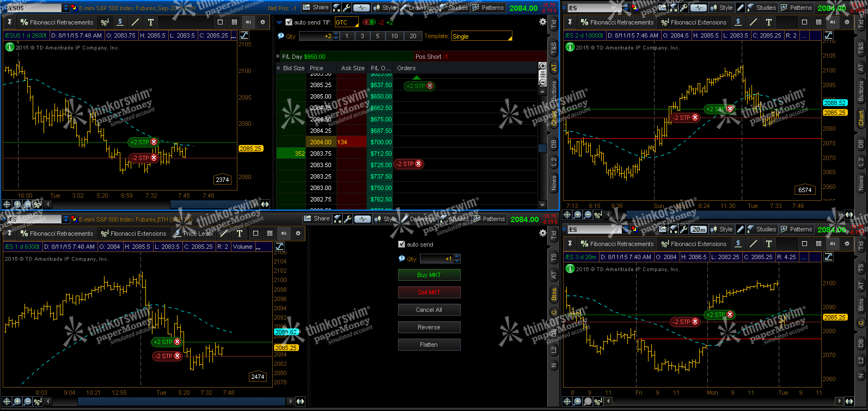Switch to T&S sidebar tab in top-left panel
This screenshot has height=411, width=868.
click(x=554, y=48)
